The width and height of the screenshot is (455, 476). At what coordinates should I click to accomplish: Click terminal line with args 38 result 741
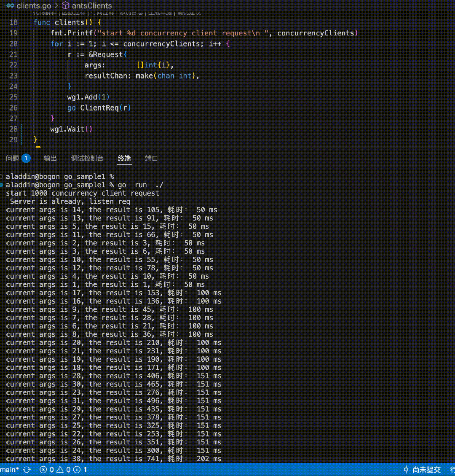point(113,459)
